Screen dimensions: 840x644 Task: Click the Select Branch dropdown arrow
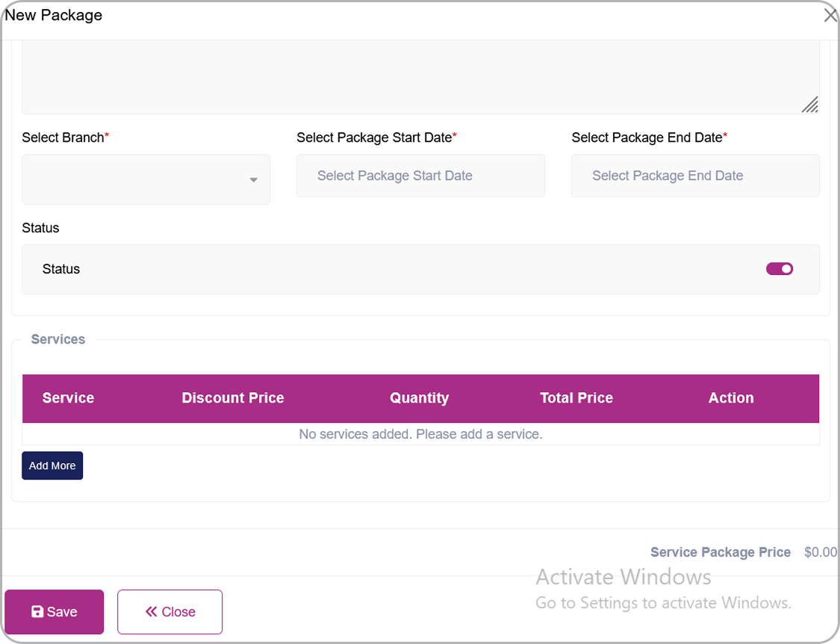click(253, 180)
